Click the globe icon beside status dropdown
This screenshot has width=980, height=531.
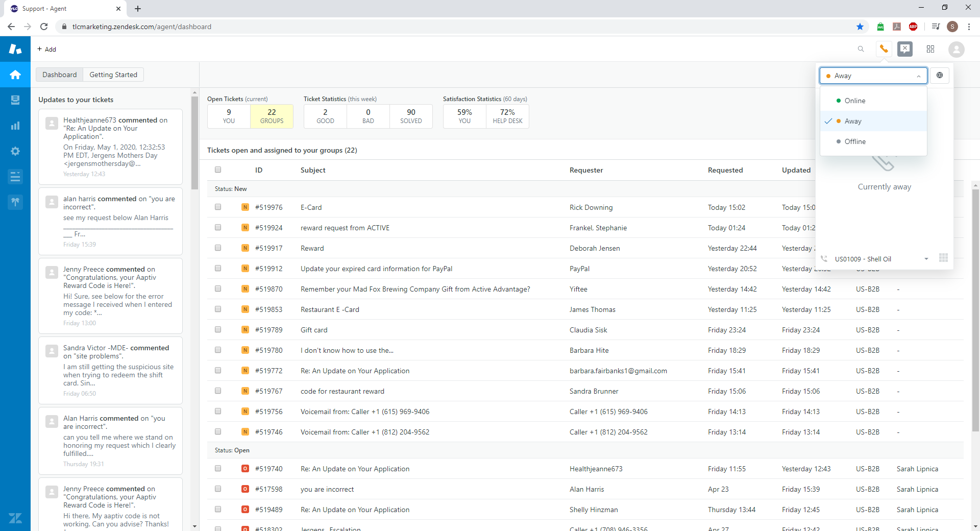tap(940, 76)
